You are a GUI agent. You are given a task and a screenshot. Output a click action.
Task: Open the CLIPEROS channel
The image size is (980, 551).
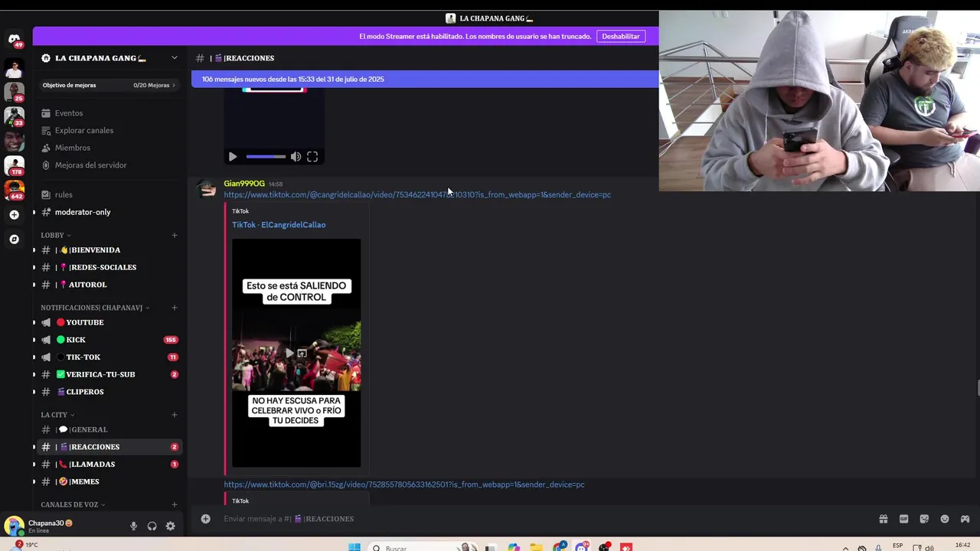coord(109,392)
